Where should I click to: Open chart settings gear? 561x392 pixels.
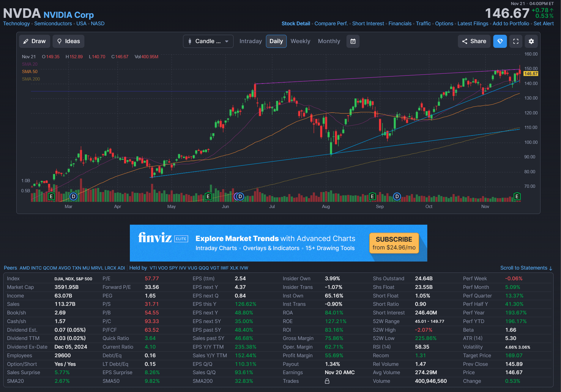tap(531, 41)
